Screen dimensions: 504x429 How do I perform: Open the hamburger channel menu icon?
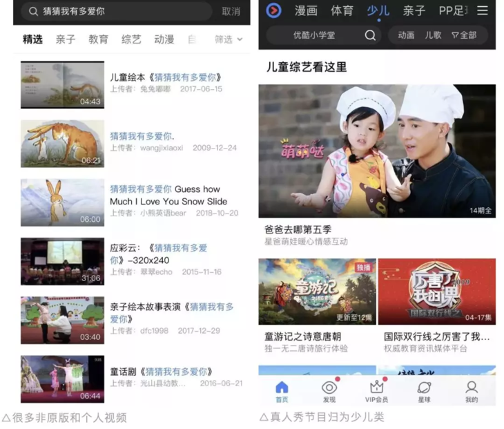482,10
